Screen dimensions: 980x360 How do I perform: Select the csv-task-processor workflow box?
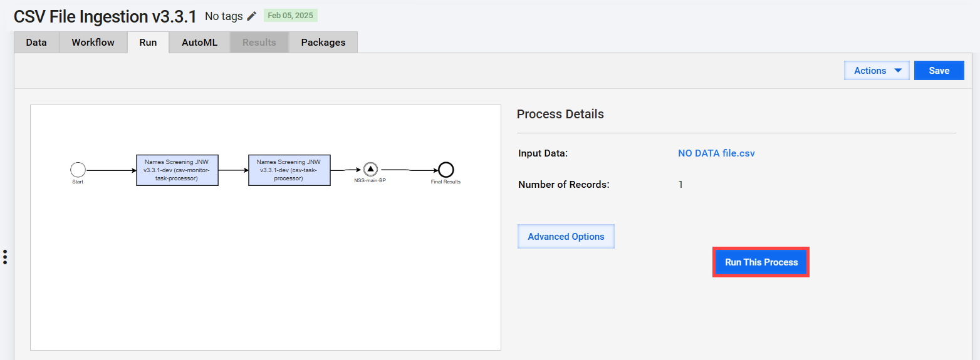[289, 170]
